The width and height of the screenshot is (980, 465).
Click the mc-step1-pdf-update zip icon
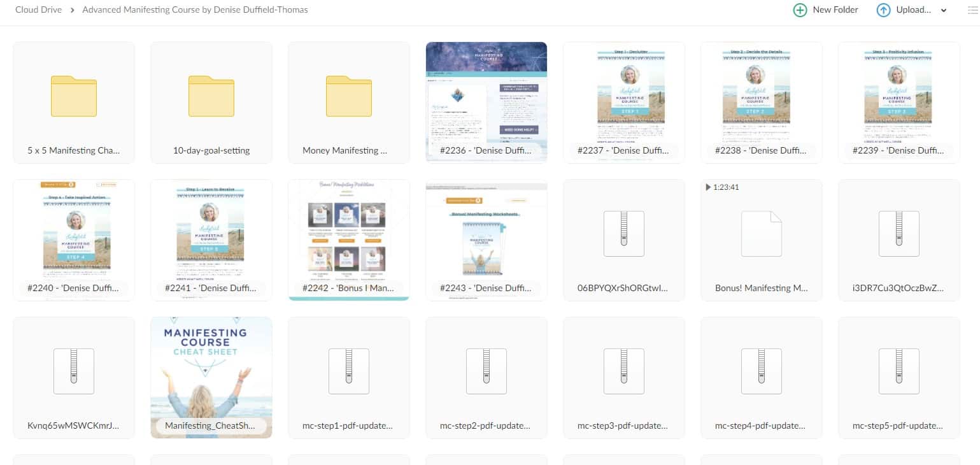point(349,371)
